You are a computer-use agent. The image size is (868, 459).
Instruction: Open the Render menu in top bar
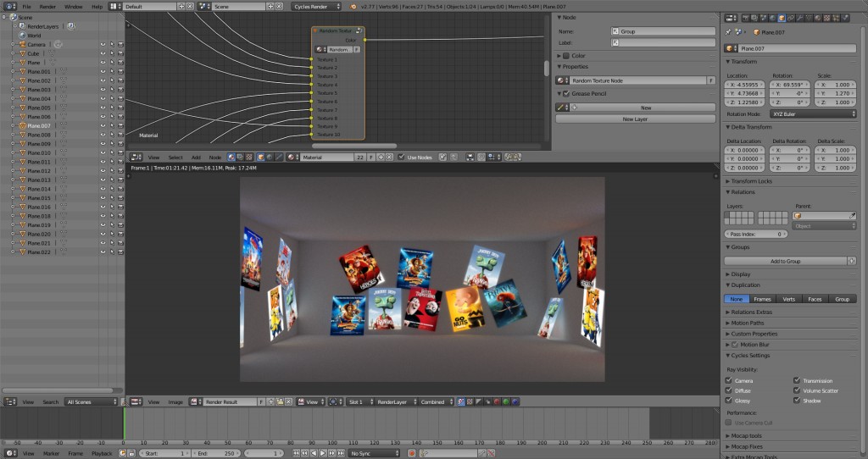(47, 7)
